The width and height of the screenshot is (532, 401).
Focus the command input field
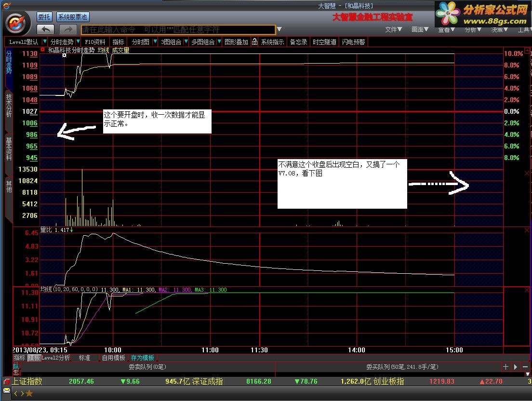click(x=178, y=29)
